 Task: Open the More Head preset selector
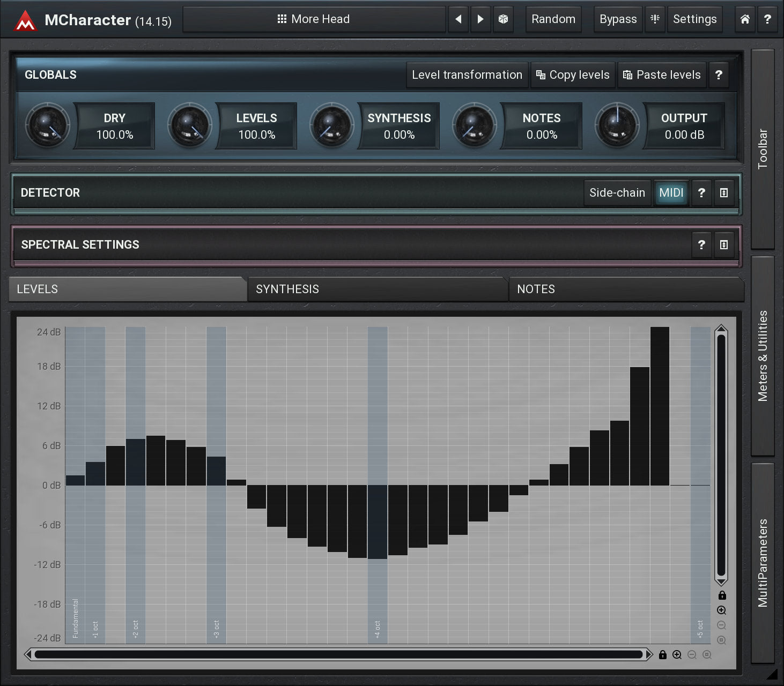coord(314,19)
